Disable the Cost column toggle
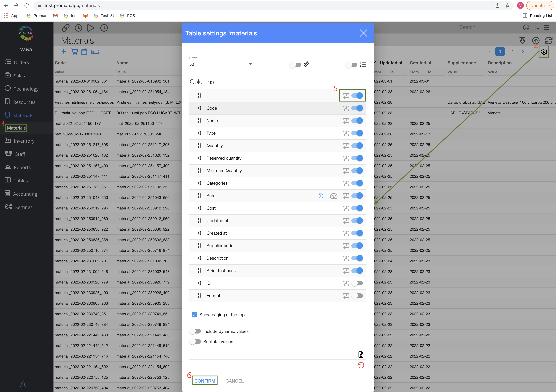The height and width of the screenshot is (392, 556). click(357, 208)
